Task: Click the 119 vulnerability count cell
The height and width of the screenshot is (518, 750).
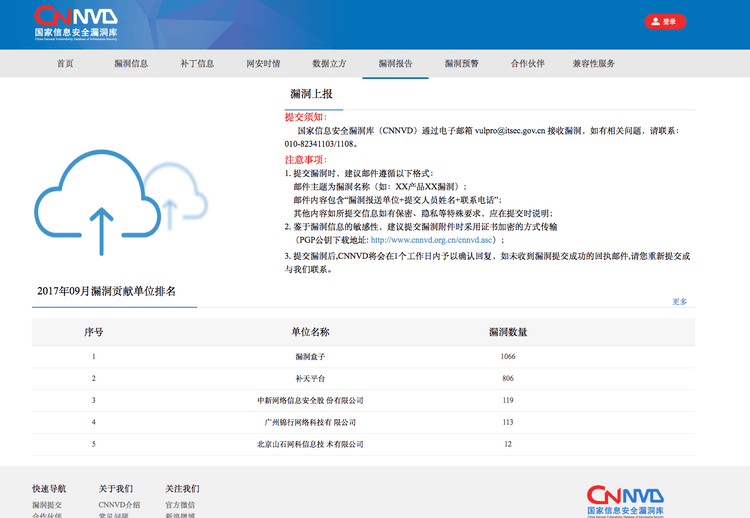Action: tap(508, 401)
